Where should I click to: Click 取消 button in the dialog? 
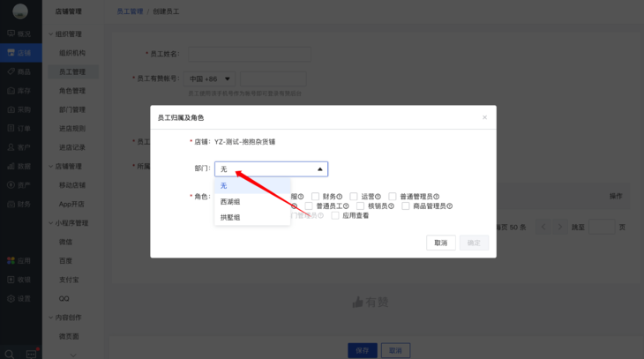tap(441, 243)
